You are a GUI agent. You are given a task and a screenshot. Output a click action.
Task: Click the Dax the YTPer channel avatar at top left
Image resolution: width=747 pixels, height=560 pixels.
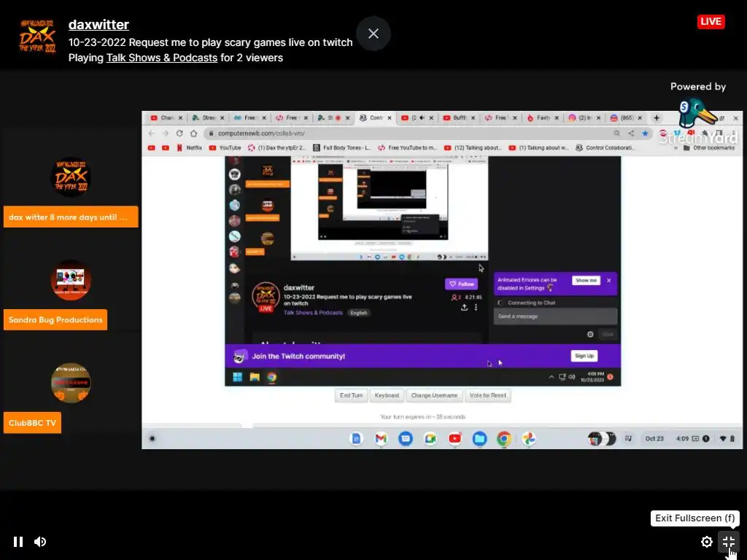coord(37,36)
